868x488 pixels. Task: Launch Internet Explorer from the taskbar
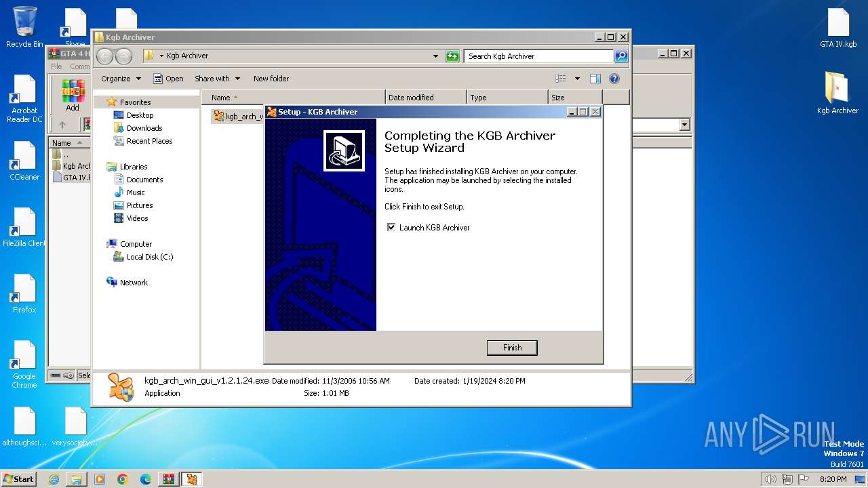pos(54,479)
